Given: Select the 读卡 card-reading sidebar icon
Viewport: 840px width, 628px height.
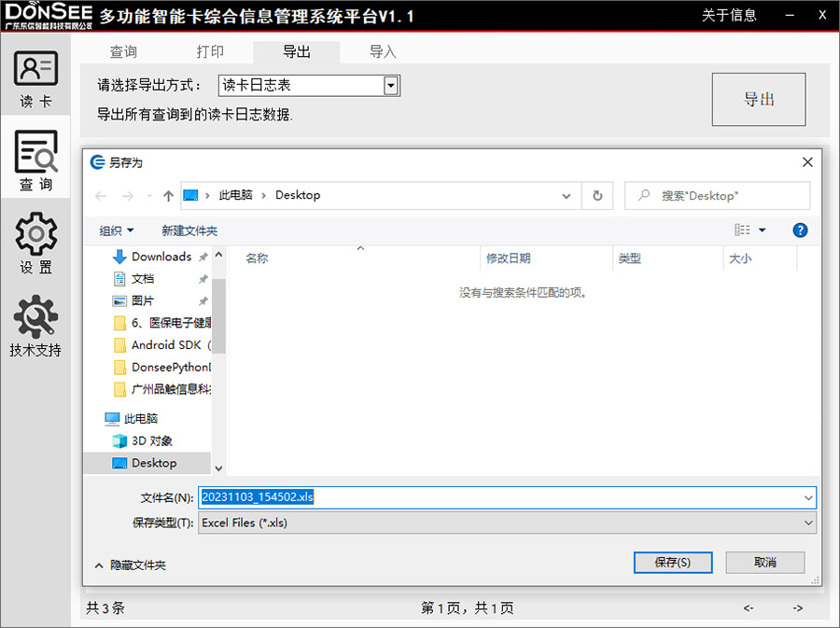Looking at the screenshot, I should [x=35, y=78].
